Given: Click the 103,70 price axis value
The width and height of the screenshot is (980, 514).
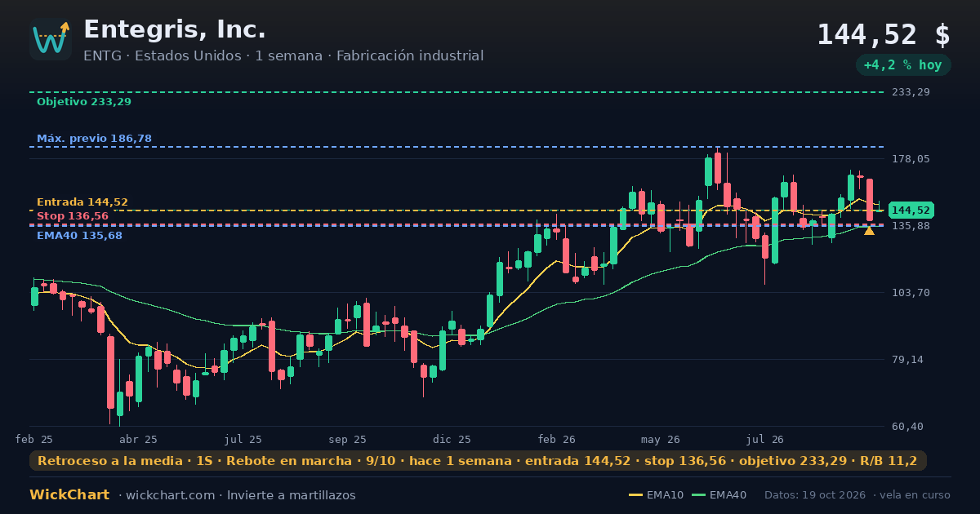Looking at the screenshot, I should [911, 293].
